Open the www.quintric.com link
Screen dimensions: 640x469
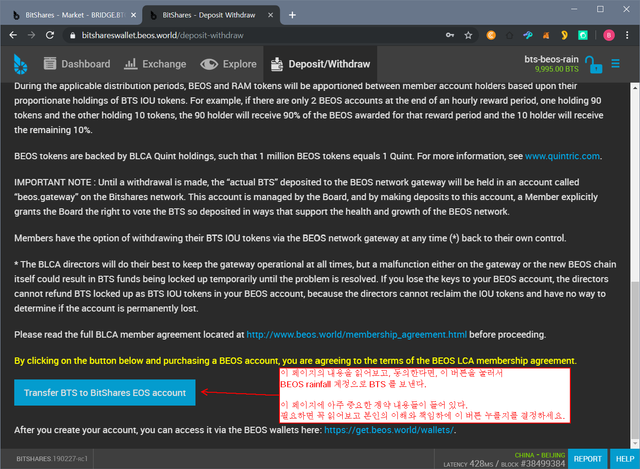[562, 156]
